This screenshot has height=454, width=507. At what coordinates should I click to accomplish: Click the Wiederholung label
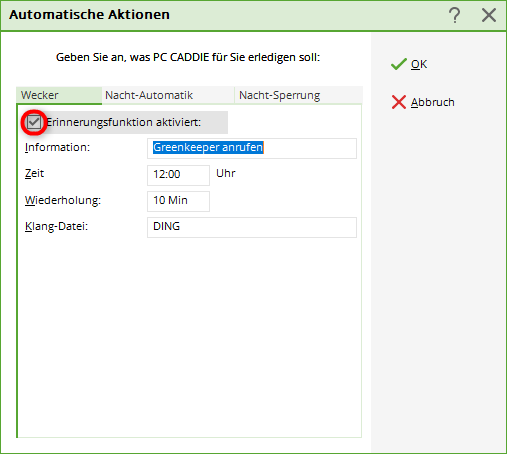(x=63, y=200)
